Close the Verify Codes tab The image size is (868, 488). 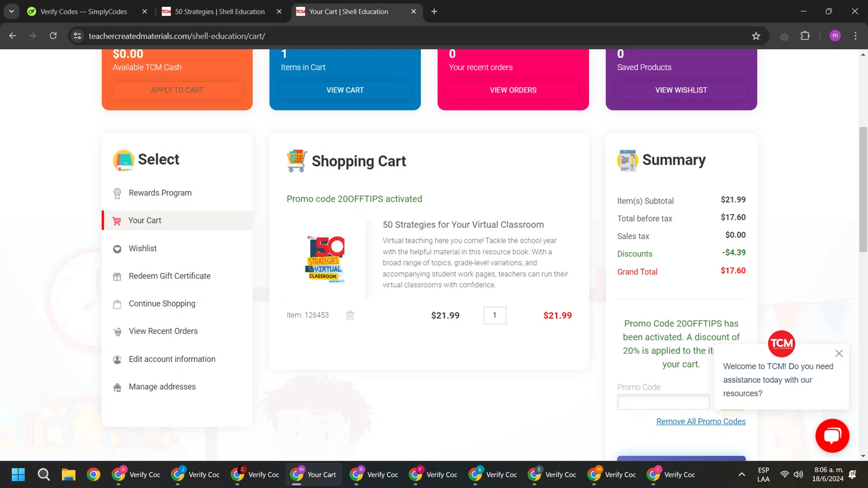coord(145,12)
